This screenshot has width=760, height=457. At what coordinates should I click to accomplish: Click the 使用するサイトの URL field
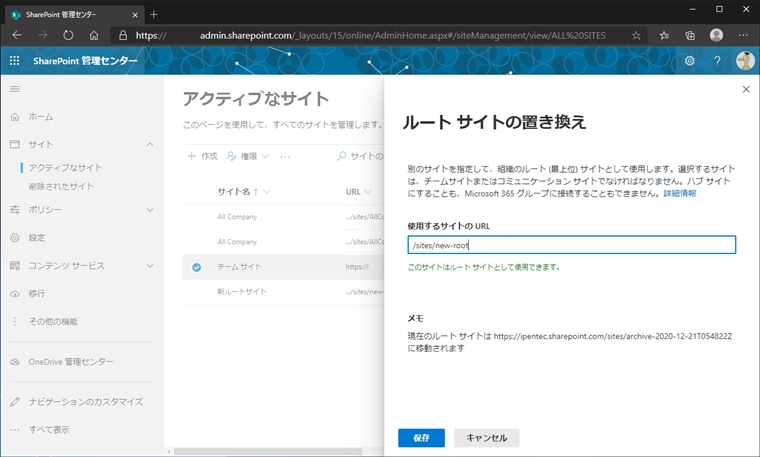571,245
